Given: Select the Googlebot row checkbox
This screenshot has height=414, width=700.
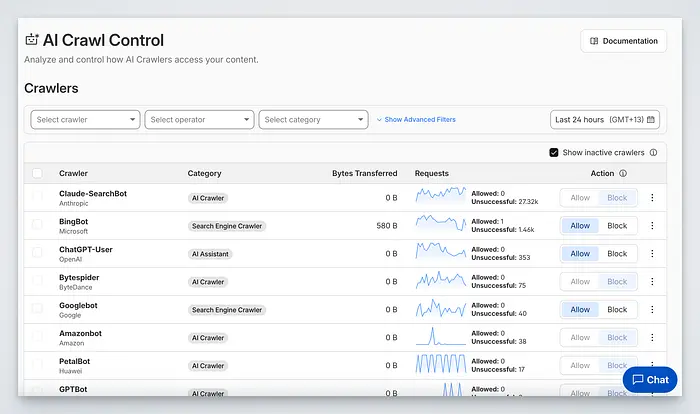Looking at the screenshot, I should click(38, 308).
